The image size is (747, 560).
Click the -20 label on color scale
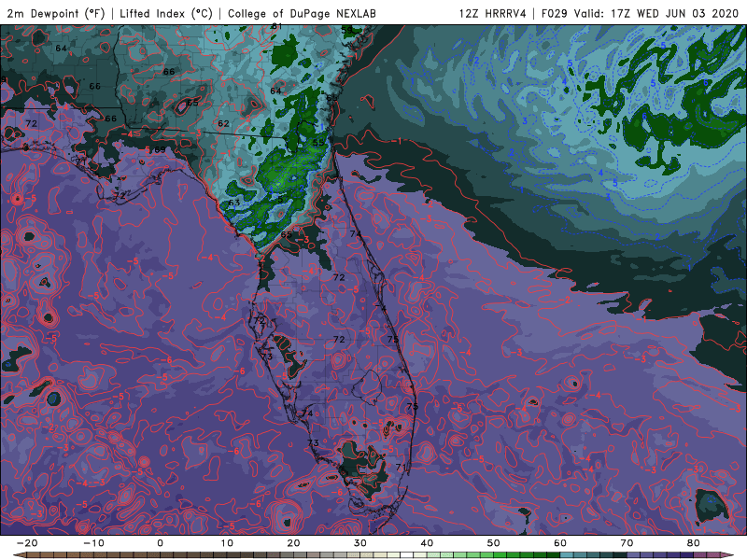(x=27, y=543)
